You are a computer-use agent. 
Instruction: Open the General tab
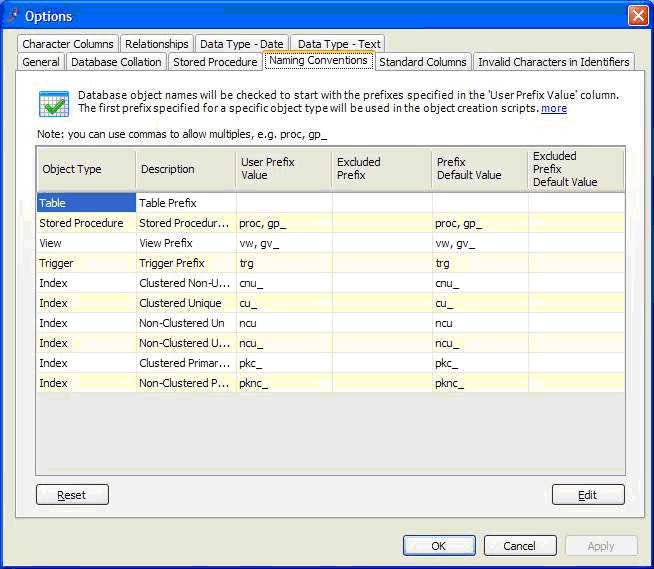[41, 62]
